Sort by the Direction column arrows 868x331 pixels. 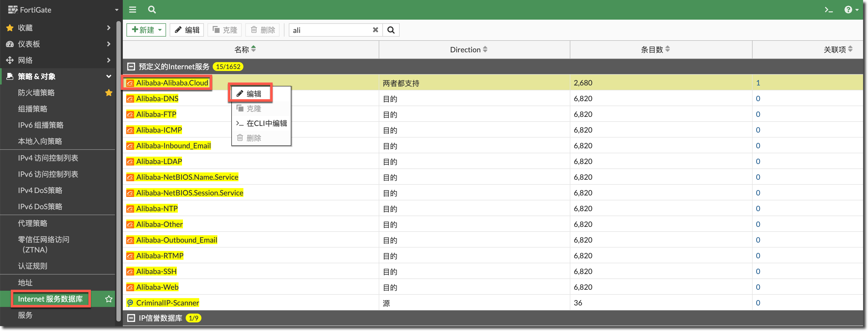click(x=485, y=49)
